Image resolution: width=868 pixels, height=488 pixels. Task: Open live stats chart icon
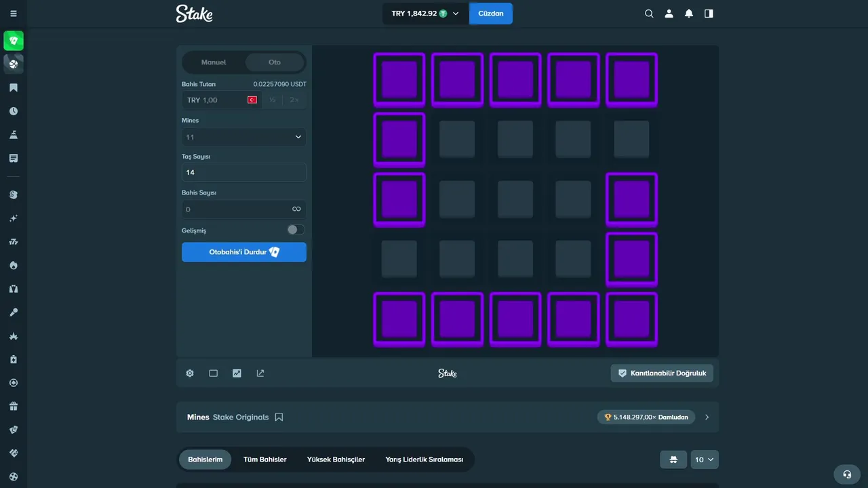tap(237, 373)
